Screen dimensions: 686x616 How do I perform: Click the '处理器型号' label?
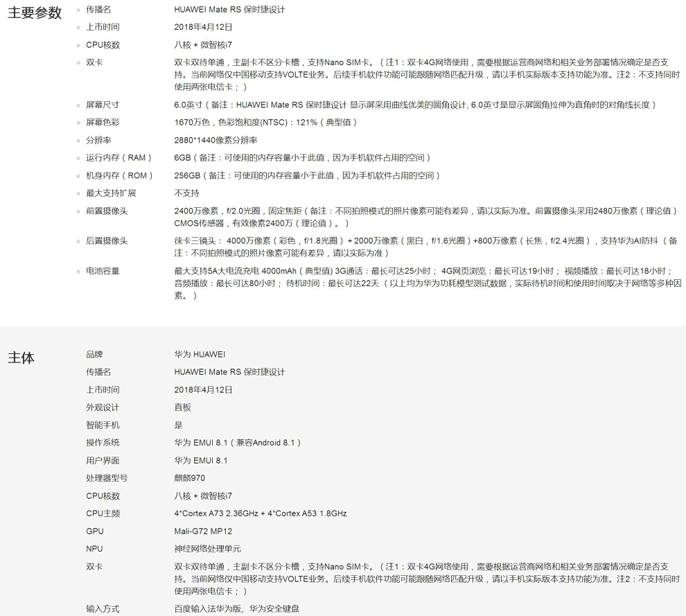coord(107,478)
